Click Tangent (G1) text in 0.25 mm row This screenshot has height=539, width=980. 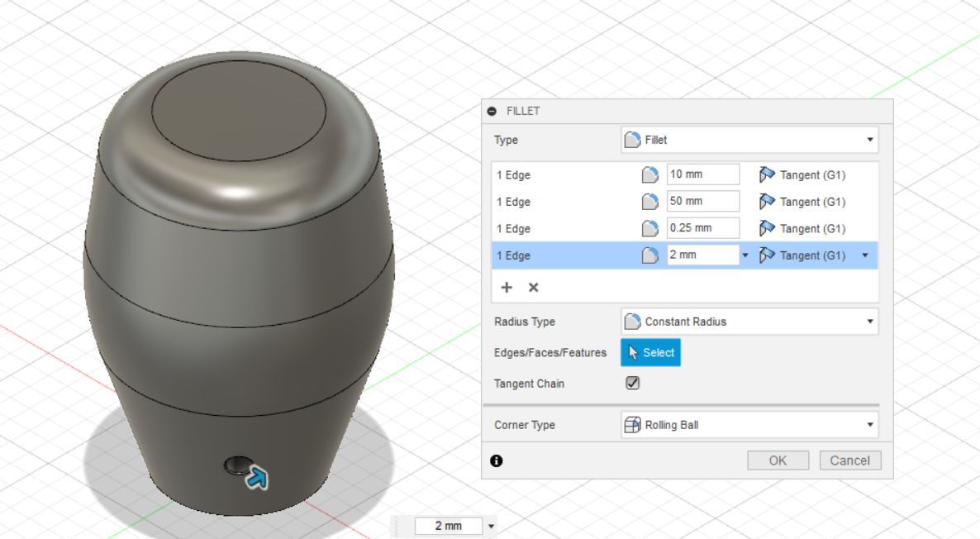[x=812, y=229]
